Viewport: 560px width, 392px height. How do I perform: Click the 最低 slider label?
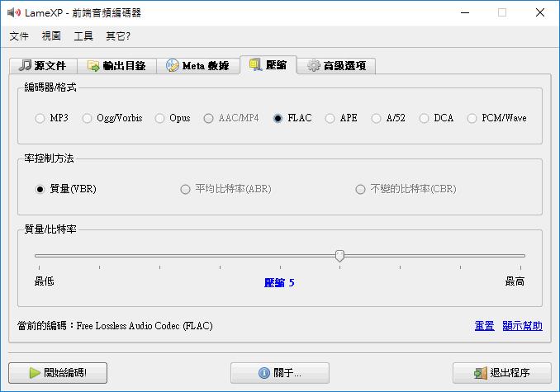tap(45, 281)
